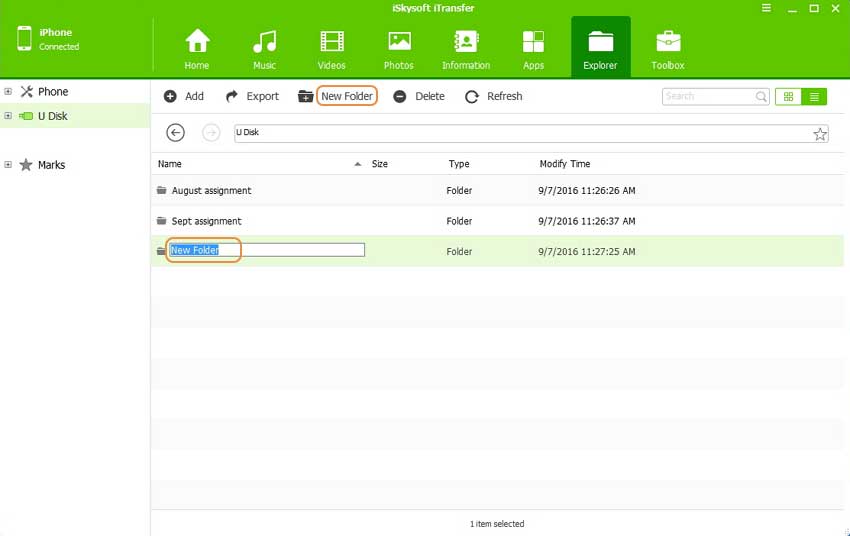Maximize the iSkysoft iTransfer window
This screenshot has height=536, width=850.
pyautogui.click(x=814, y=8)
